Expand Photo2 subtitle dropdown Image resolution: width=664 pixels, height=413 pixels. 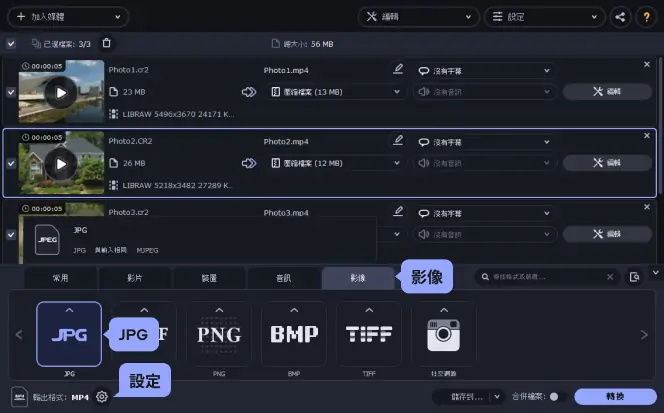click(x=484, y=142)
